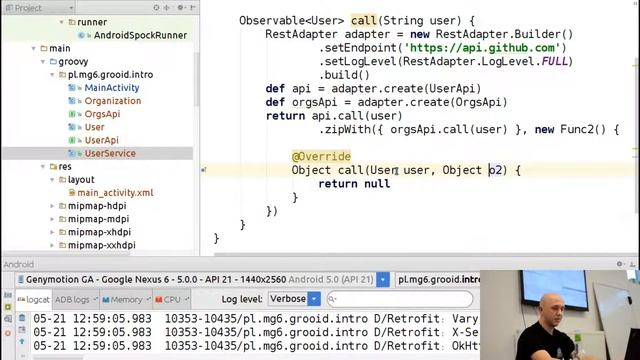Click inside the logcat search field
Screen dimensions: 640x360
point(400,299)
